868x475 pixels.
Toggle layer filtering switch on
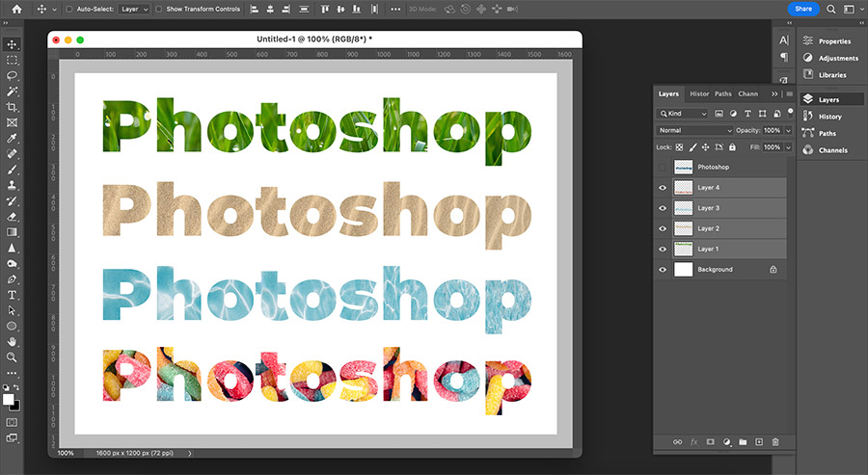[791, 113]
